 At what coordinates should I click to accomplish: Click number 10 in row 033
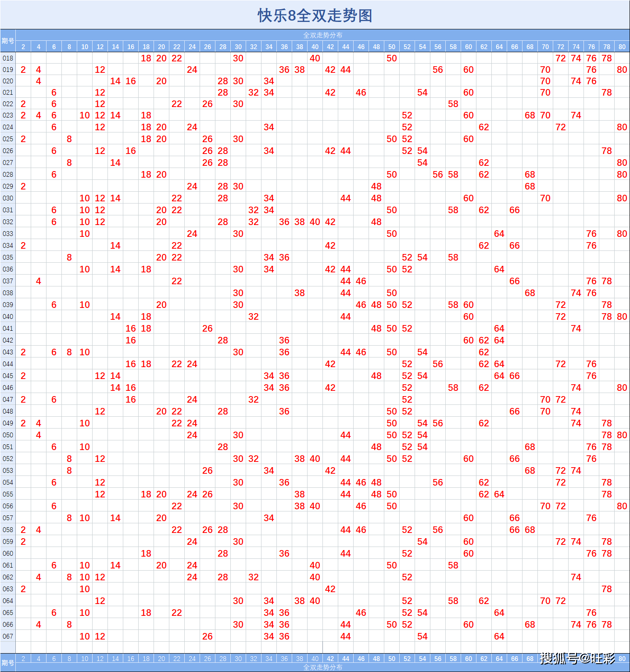[85, 234]
